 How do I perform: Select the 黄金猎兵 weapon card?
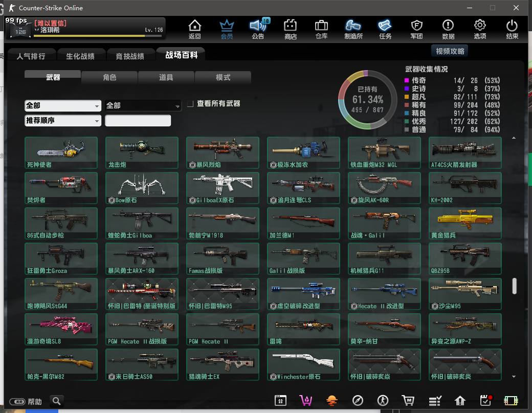coord(465,223)
